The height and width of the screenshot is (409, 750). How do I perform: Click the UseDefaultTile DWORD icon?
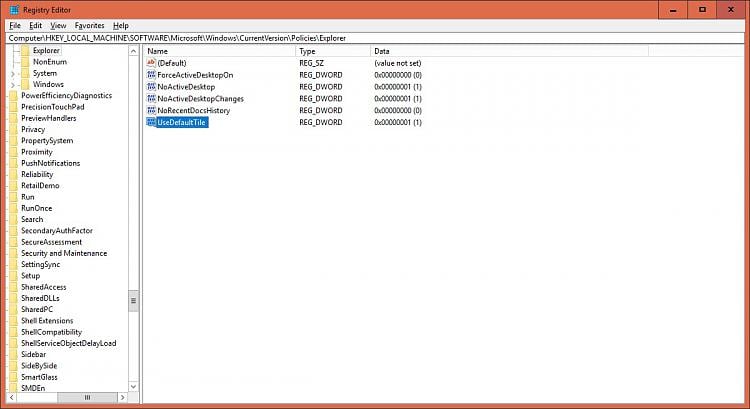[x=151, y=122]
